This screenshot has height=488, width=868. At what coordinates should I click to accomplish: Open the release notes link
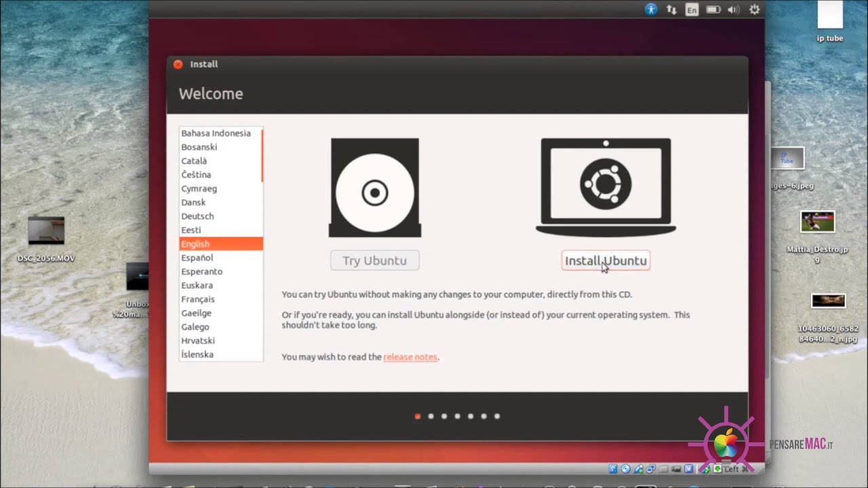[x=410, y=357]
